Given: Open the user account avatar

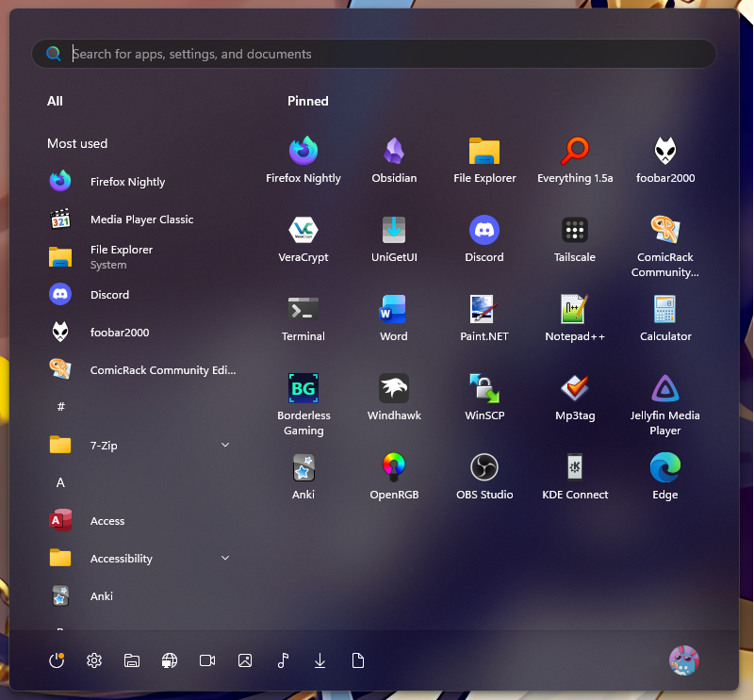Looking at the screenshot, I should [684, 660].
